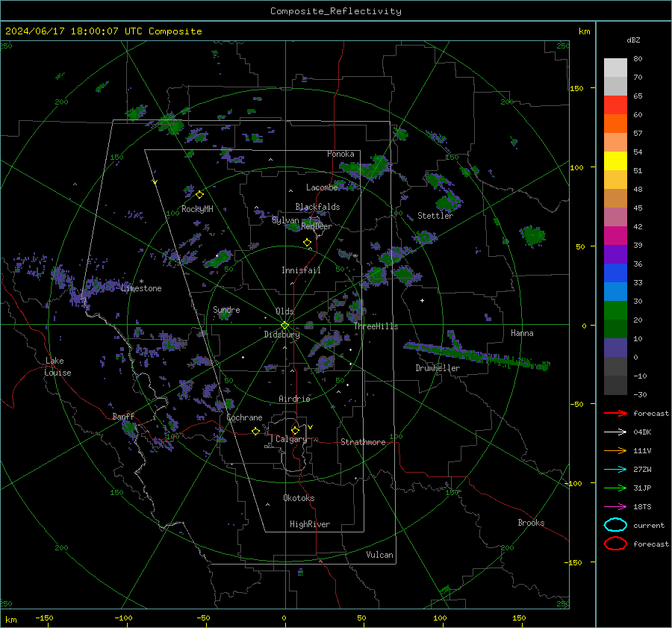This screenshot has height=628, width=672.
Task: Click the Composite_Reflectivity title
Action: point(336,11)
